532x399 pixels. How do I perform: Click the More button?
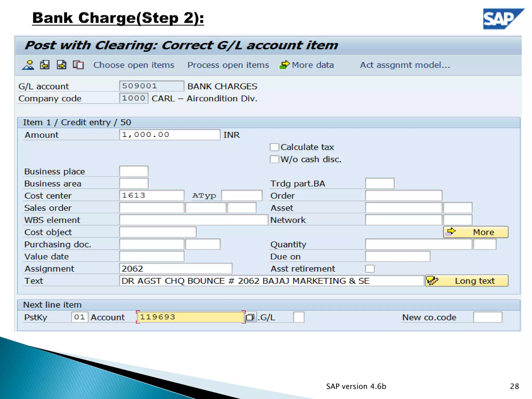(476, 232)
